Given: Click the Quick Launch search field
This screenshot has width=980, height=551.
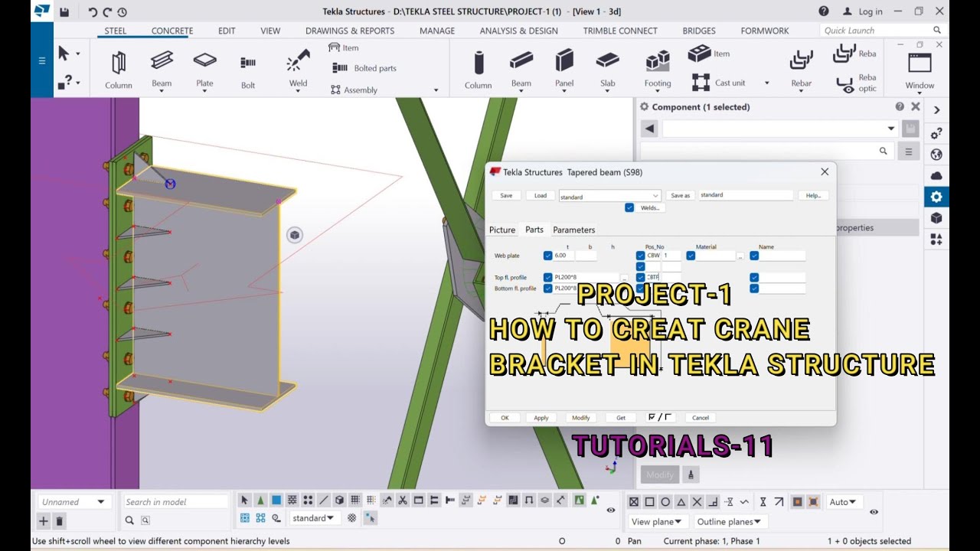Looking at the screenshot, I should [x=882, y=31].
